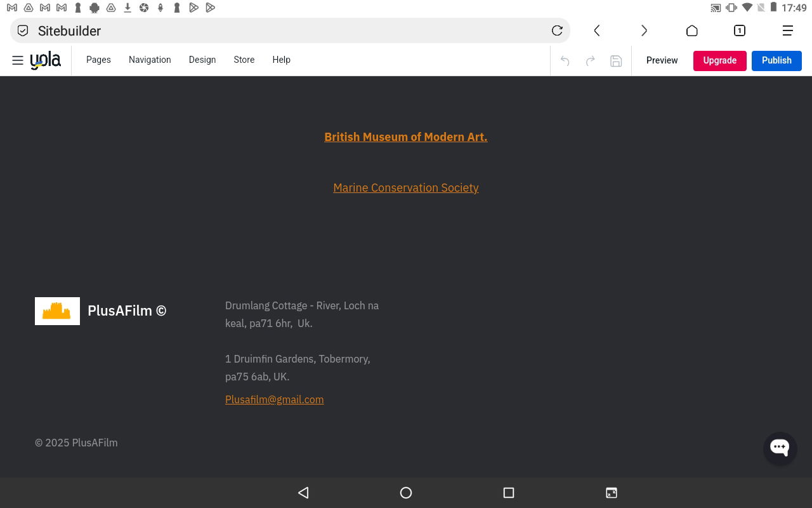Screen dimensions: 812x508
Task: Tap the Wi-Fi status icon
Action: coord(747,8)
